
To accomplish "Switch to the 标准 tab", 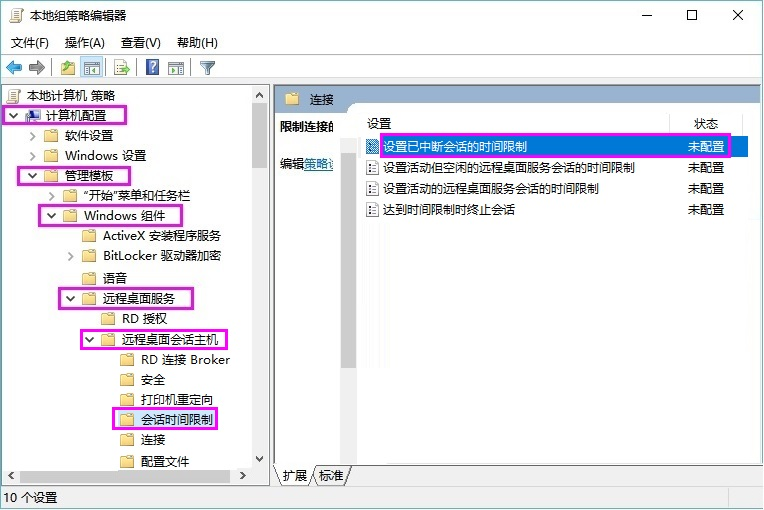I will click(x=331, y=476).
